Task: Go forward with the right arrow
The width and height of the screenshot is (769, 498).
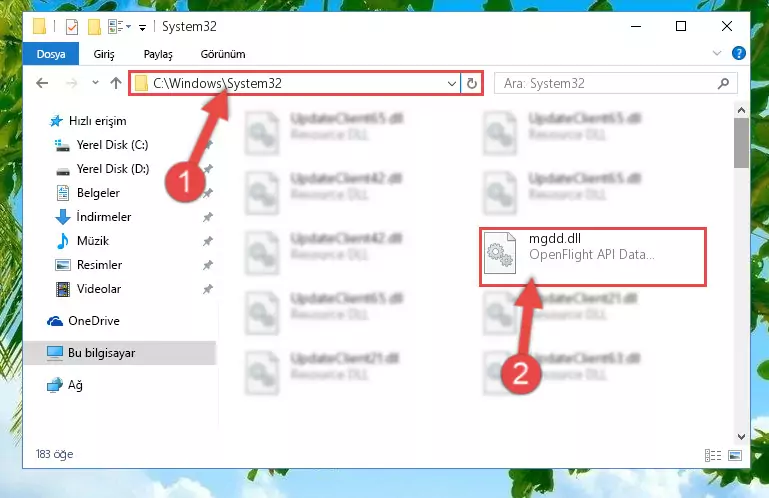Action: pyautogui.click(x=72, y=83)
